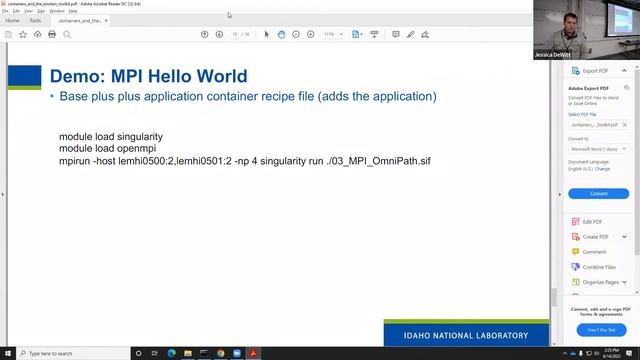Open the notification center icon
640x360 pixels.
[629, 353]
